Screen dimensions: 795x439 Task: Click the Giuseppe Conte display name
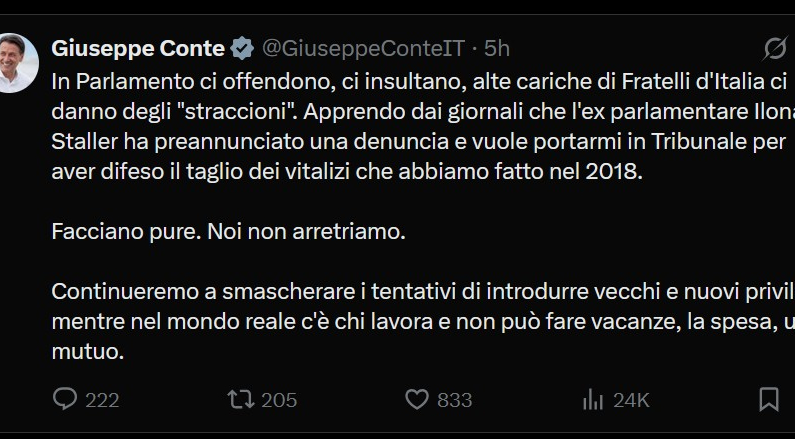tap(138, 48)
